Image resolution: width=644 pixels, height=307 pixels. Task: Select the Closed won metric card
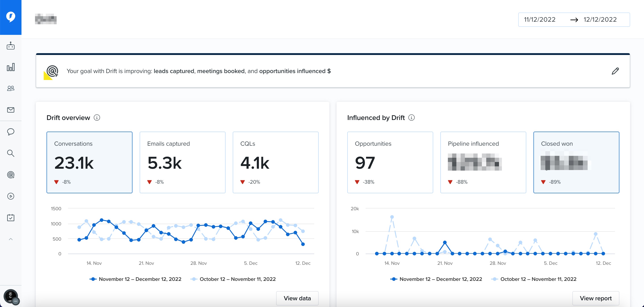point(576,162)
